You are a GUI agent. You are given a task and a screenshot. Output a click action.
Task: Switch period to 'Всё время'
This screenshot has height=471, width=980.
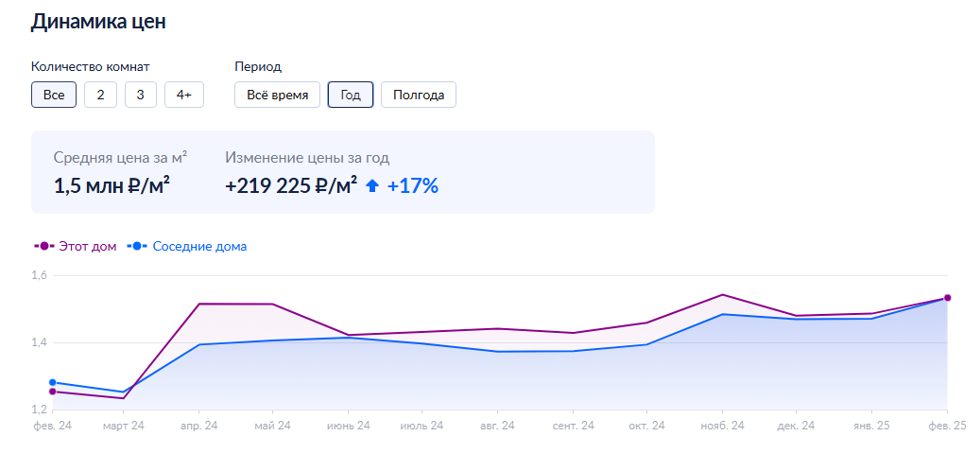click(278, 96)
